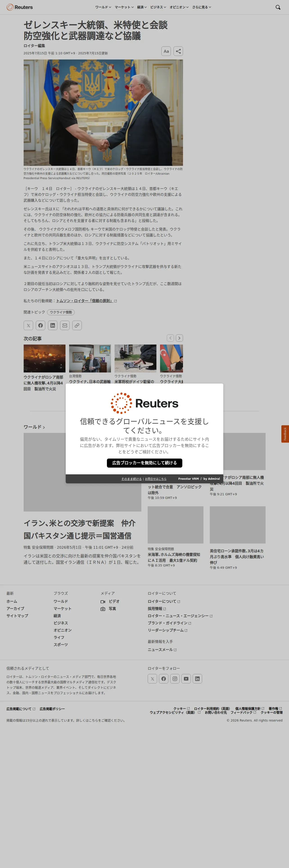Image resolution: width=289 pixels, height=868 pixels.
Task: Click the article photo of the handshake
Action: 103,112
